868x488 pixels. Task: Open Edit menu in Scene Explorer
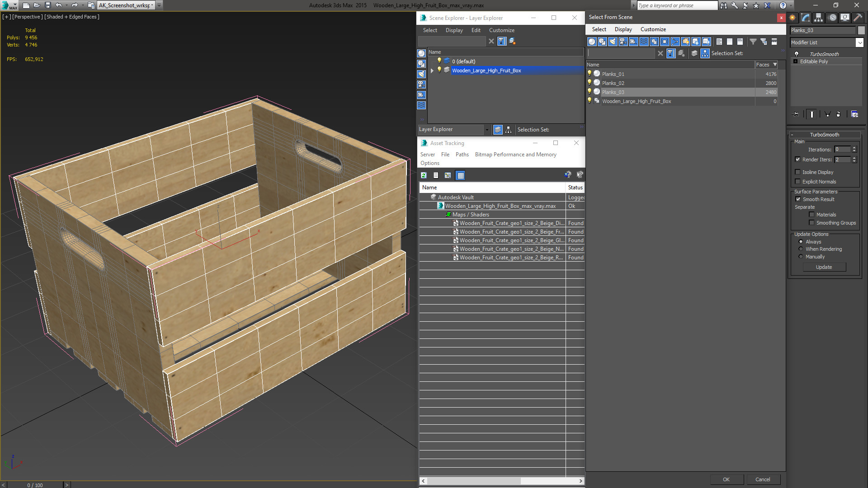tap(476, 30)
